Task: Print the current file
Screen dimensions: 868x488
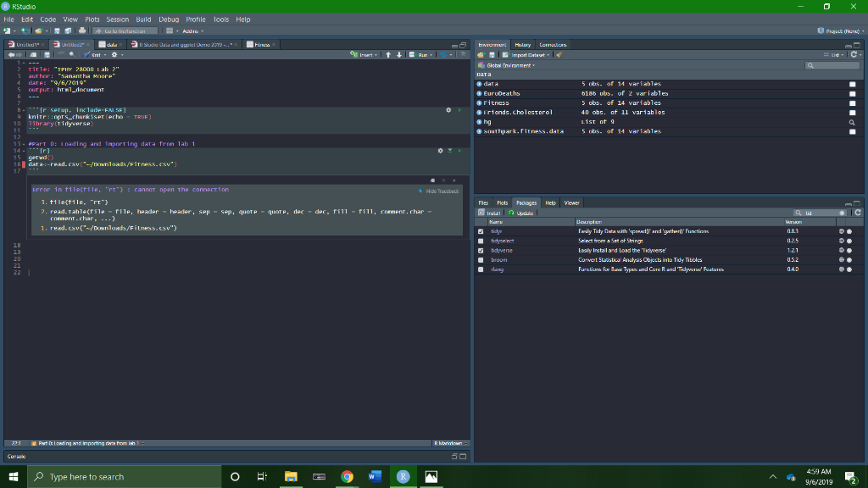Action: (x=82, y=31)
